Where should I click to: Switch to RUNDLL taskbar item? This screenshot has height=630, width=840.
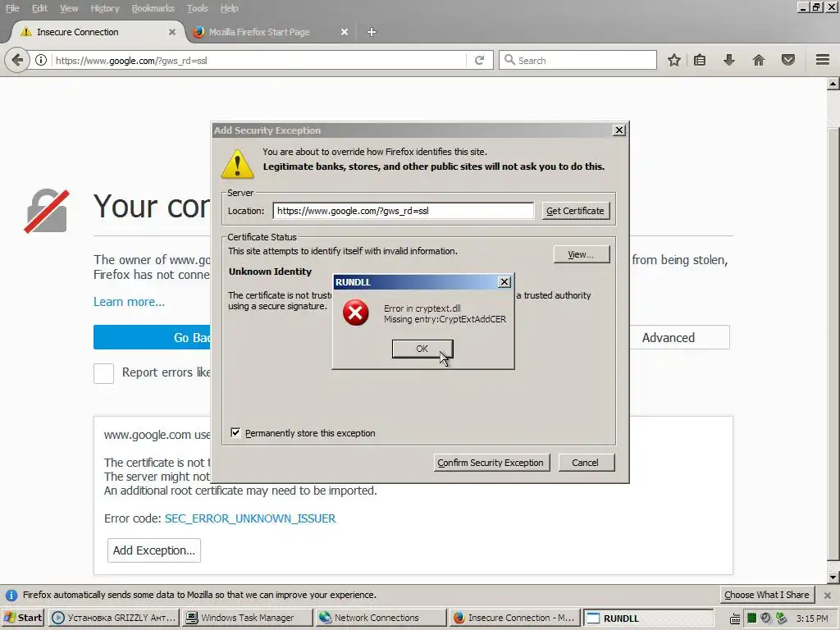click(648, 618)
